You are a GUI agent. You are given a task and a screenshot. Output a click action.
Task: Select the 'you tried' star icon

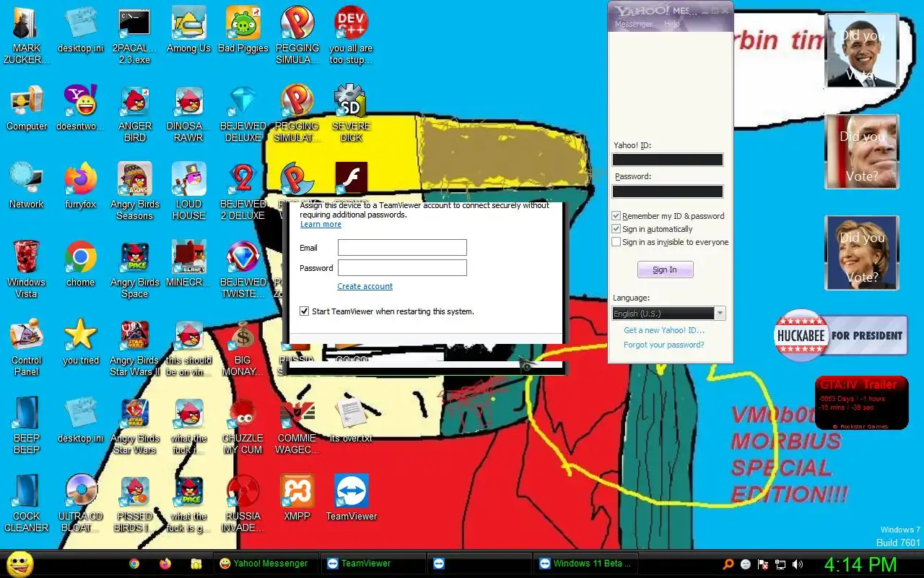(x=81, y=342)
